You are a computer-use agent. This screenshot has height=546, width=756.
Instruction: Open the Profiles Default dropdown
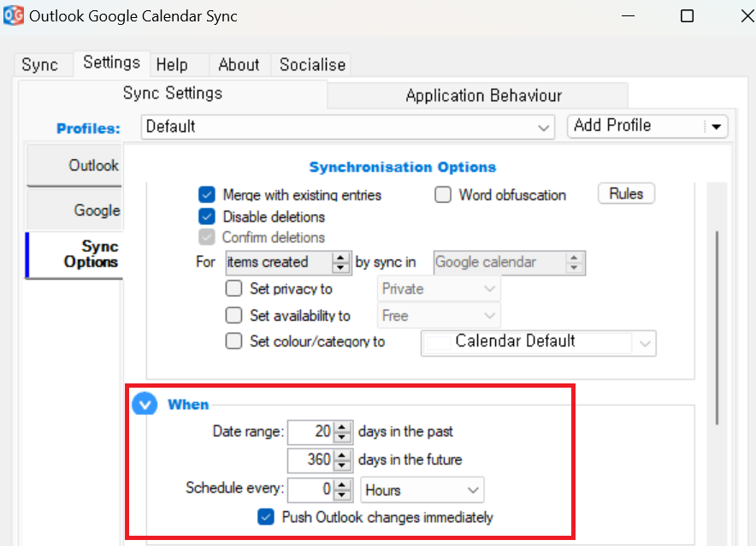(347, 127)
